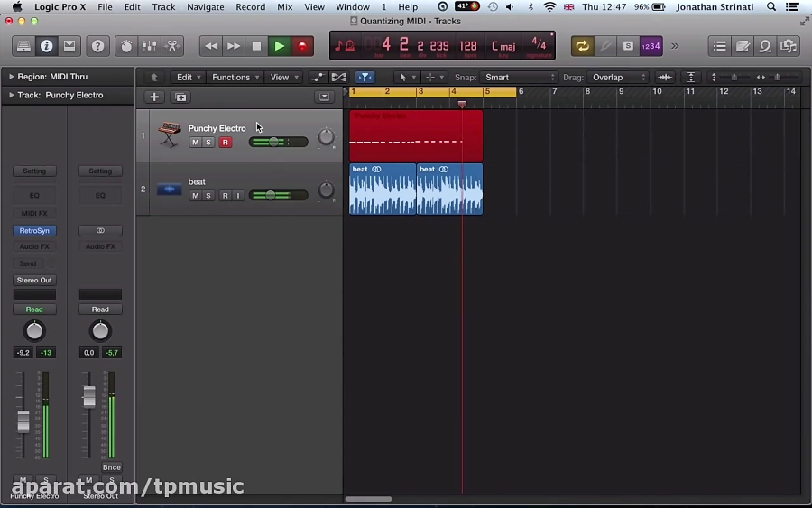Open the View dropdown in Tracks area
The width and height of the screenshot is (812, 508).
284,78
